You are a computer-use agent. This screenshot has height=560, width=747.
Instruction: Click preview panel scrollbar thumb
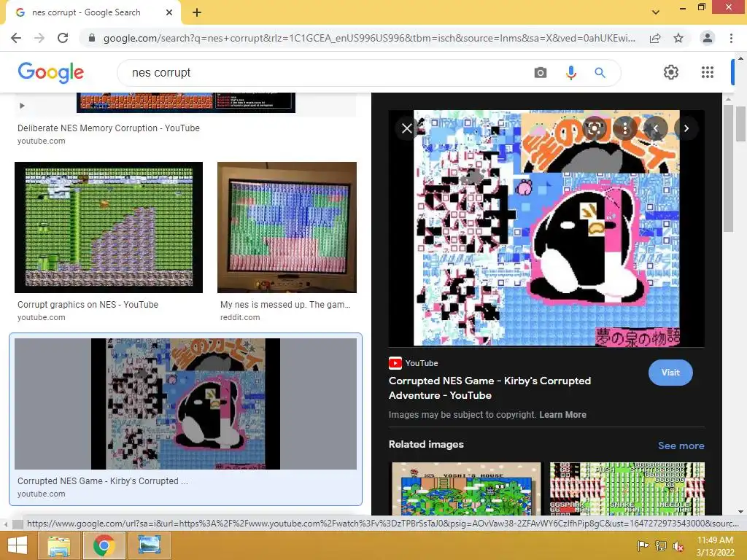point(728,168)
